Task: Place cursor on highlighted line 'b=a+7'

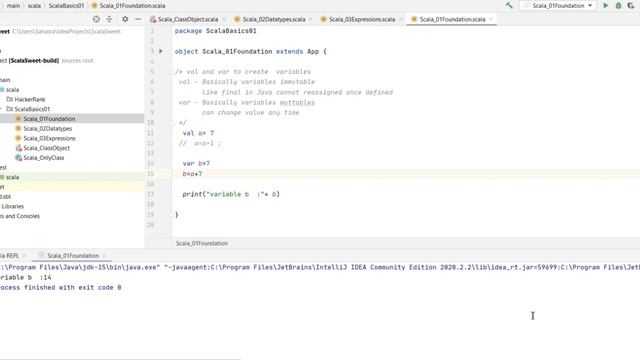Action: tap(192, 174)
